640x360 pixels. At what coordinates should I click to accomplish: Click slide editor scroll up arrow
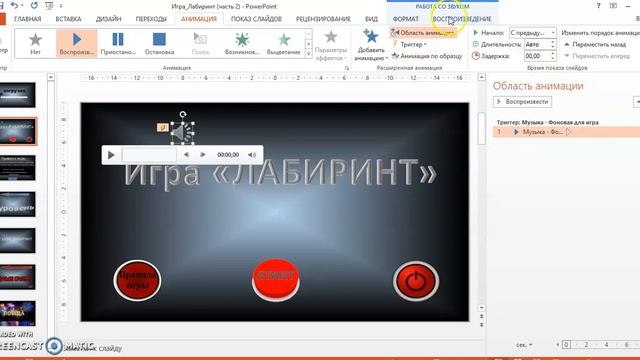(482, 77)
